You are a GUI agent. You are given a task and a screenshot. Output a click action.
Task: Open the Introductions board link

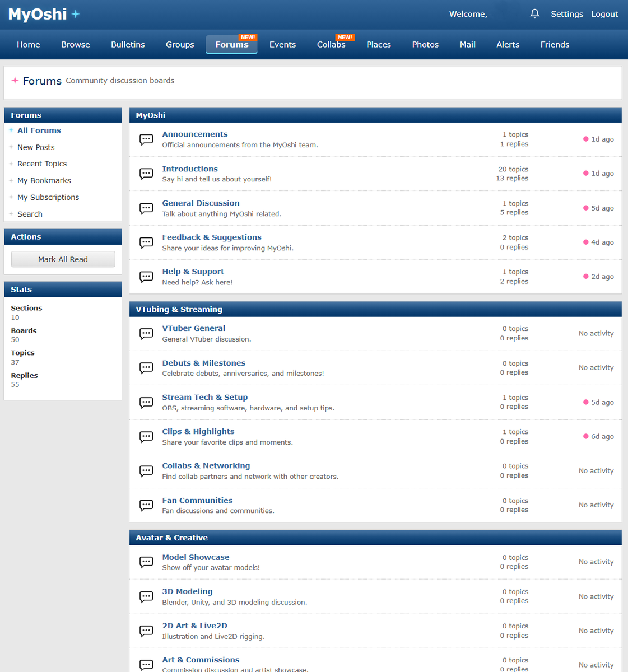pyautogui.click(x=190, y=169)
